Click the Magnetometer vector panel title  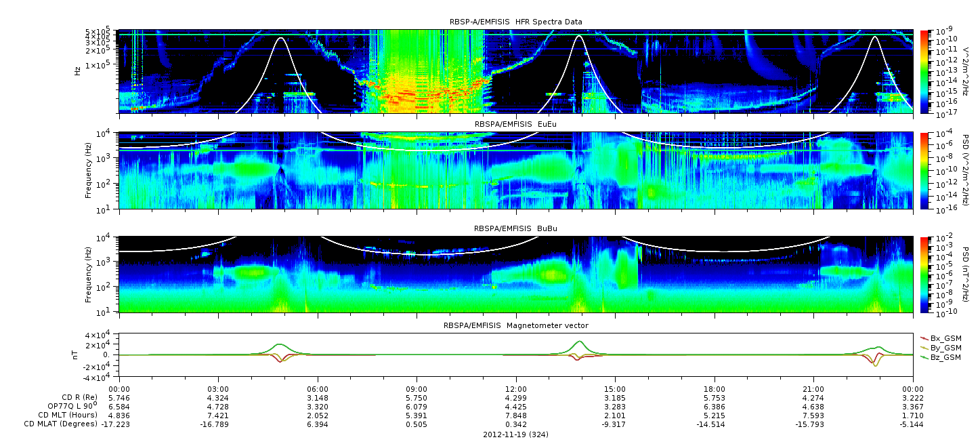(516, 325)
